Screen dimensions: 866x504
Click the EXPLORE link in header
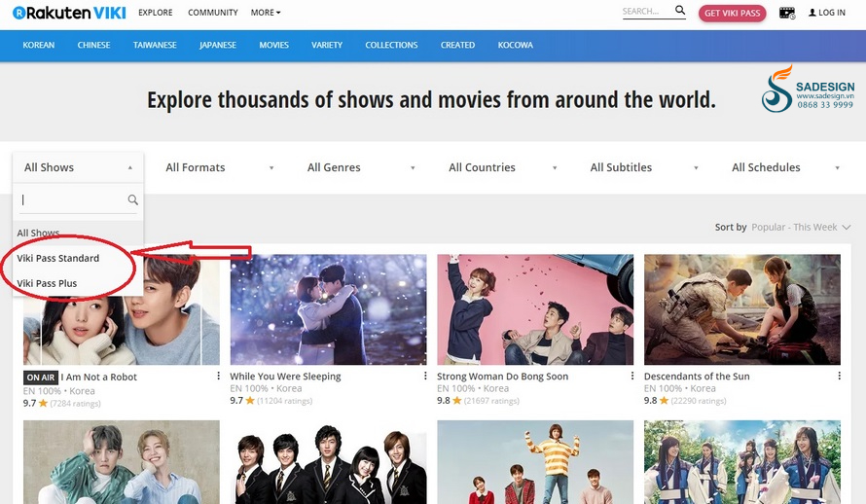click(x=155, y=12)
